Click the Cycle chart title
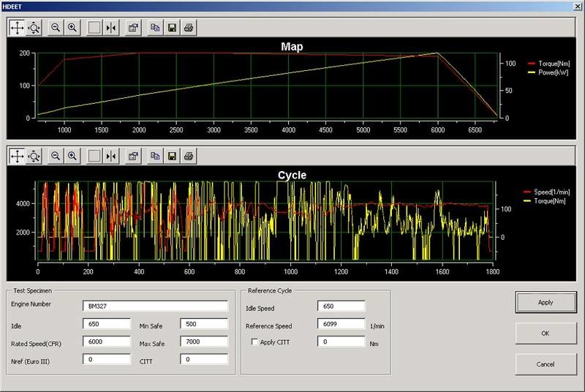The width and height of the screenshot is (585, 392). point(292,176)
